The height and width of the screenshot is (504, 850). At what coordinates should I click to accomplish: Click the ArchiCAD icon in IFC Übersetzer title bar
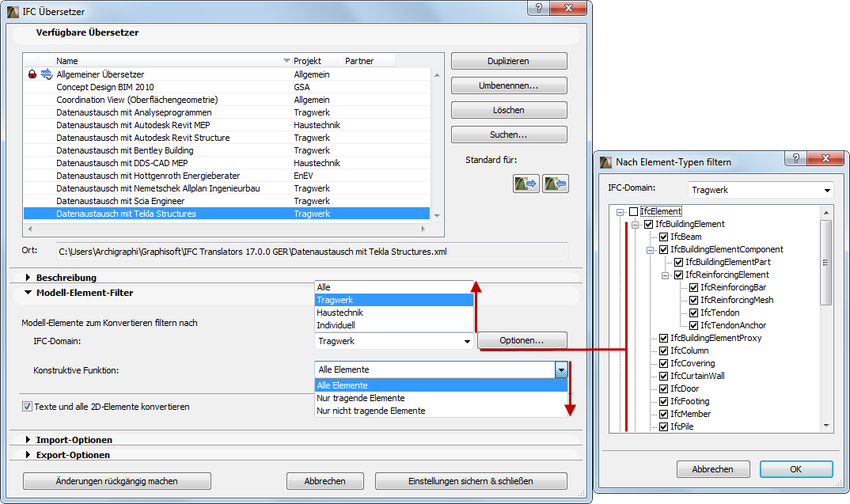click(x=13, y=12)
